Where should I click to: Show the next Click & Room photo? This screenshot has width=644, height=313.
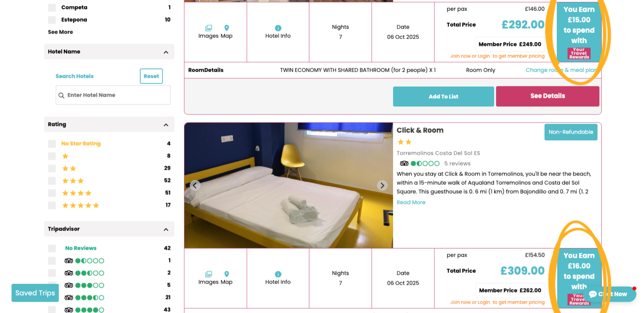[382, 185]
